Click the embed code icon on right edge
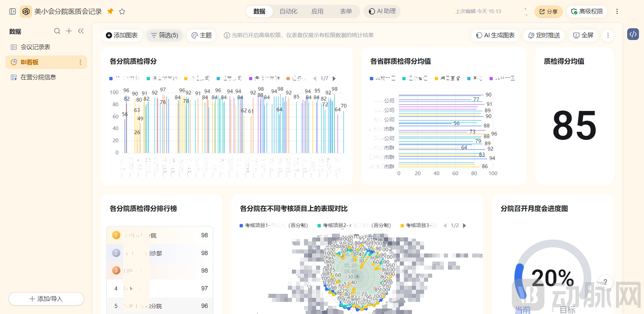644x314 pixels. 633,34
